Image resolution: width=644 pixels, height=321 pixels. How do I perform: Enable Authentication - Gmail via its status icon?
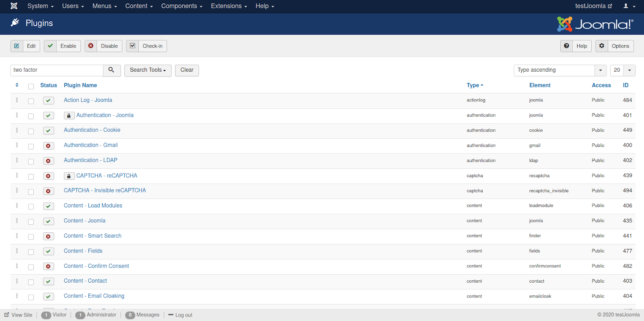coord(48,146)
